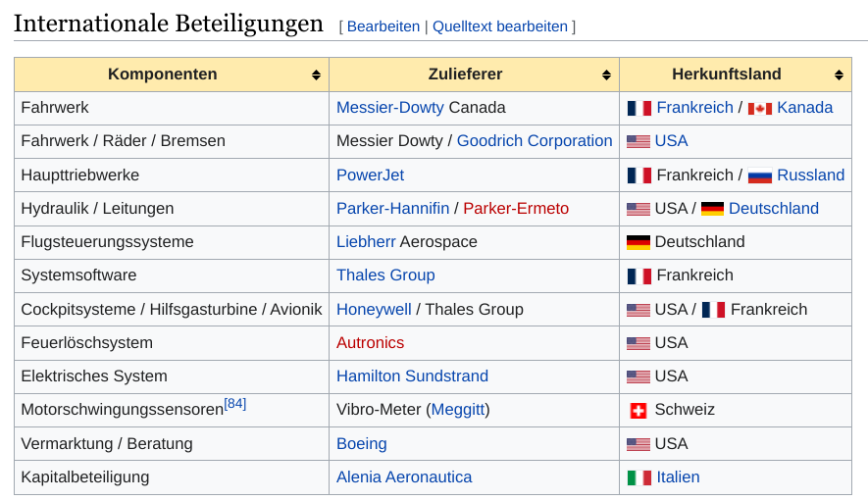Sort table by Zulieferer column arrows

(x=606, y=75)
